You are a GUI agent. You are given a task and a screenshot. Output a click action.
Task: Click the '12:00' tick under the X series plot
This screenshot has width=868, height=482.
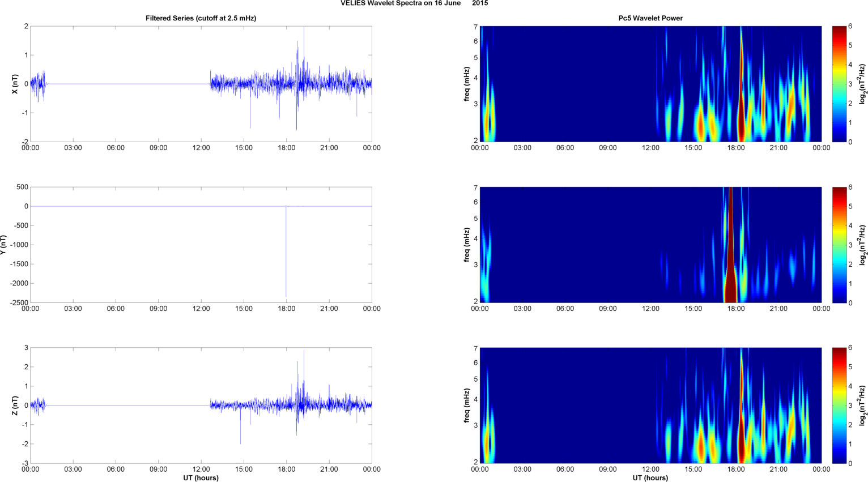coord(201,148)
